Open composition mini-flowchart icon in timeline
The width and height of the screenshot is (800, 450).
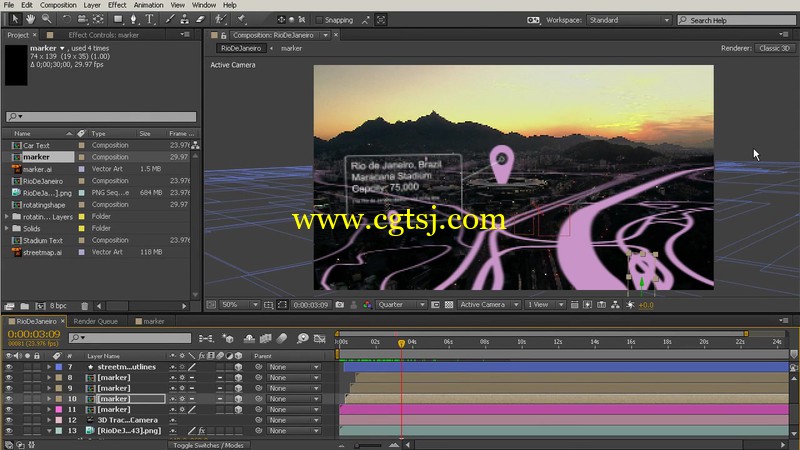pyautogui.click(x=206, y=338)
